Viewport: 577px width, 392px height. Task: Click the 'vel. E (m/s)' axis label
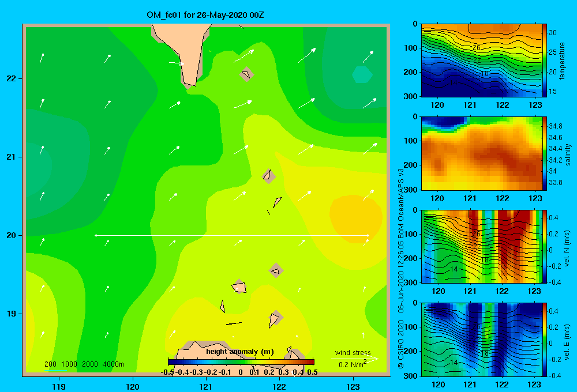(567, 341)
